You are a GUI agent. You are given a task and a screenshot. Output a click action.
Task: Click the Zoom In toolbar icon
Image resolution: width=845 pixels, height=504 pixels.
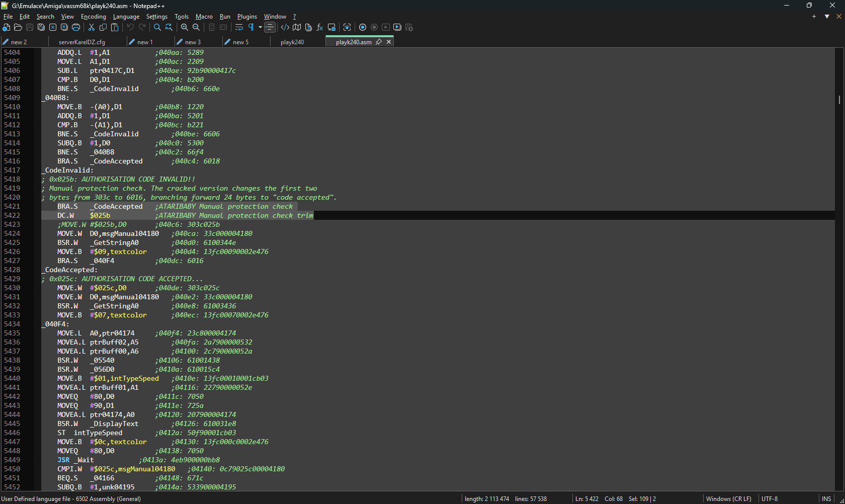pos(185,27)
